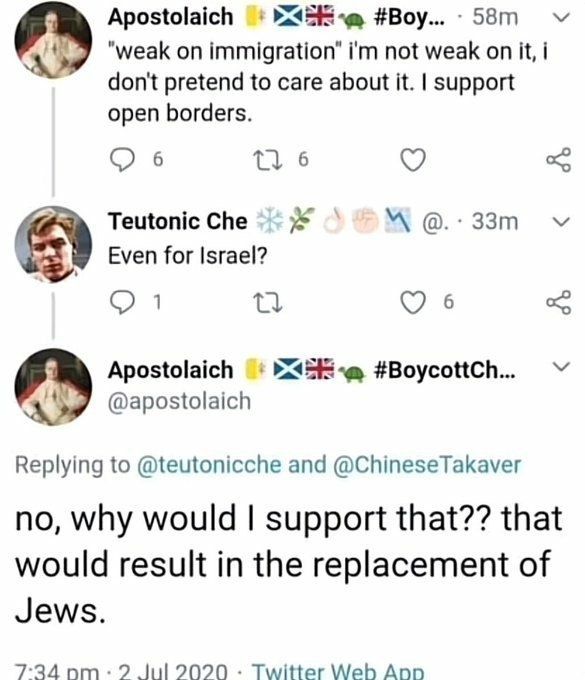The height and width of the screenshot is (680, 585).
Task: Open the Teutonic Che display name
Action: pyautogui.click(x=178, y=222)
